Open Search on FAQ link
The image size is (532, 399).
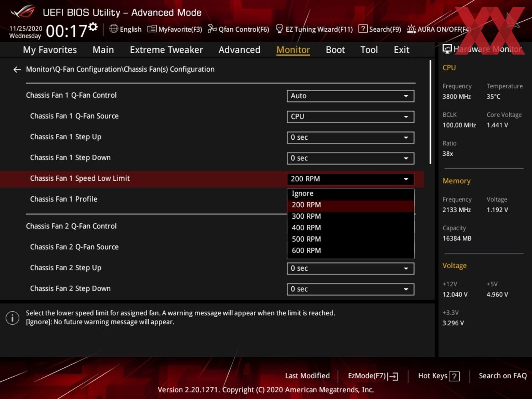click(x=503, y=376)
